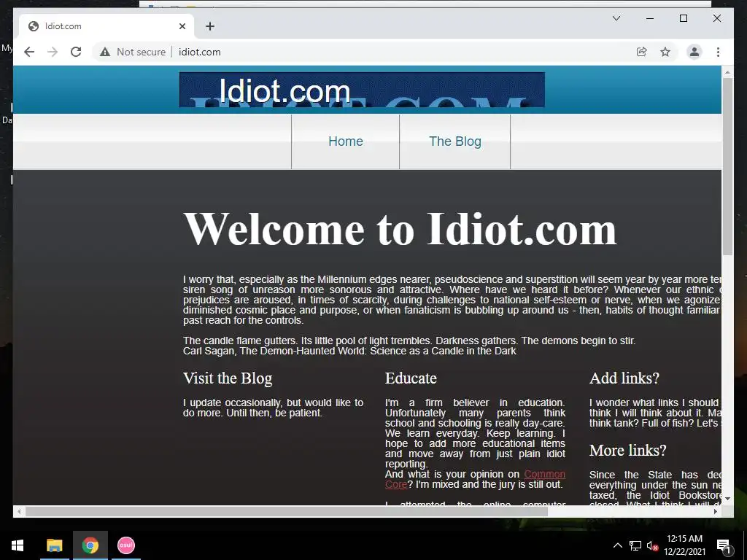This screenshot has height=560, width=747.
Task: Bookmark this tab with the star icon
Action: (665, 52)
